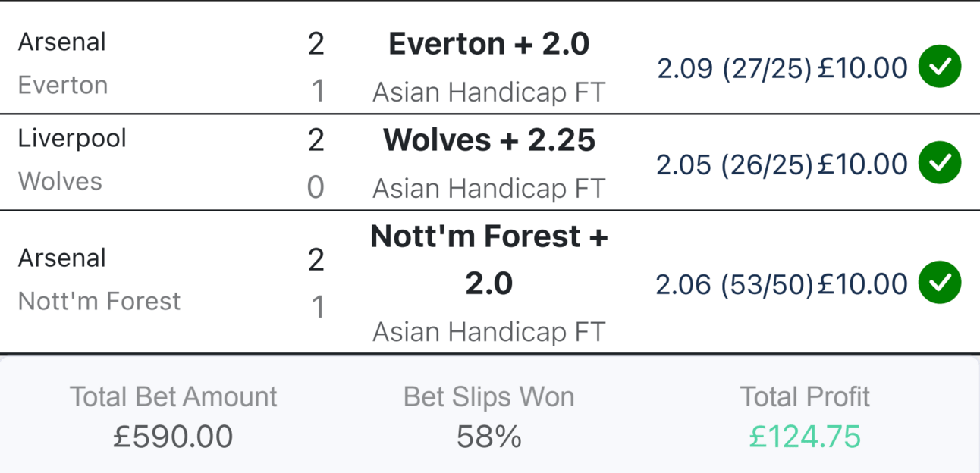Open the Nott'm Forest + 2.0 selection
This screenshot has width=980, height=473.
tap(489, 260)
